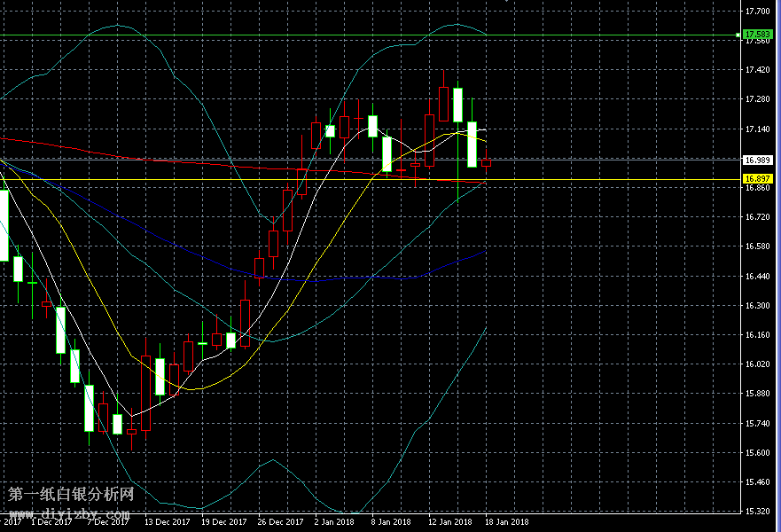Click the latest candlestick on the chart
The height and width of the screenshot is (532, 781).
click(x=486, y=161)
